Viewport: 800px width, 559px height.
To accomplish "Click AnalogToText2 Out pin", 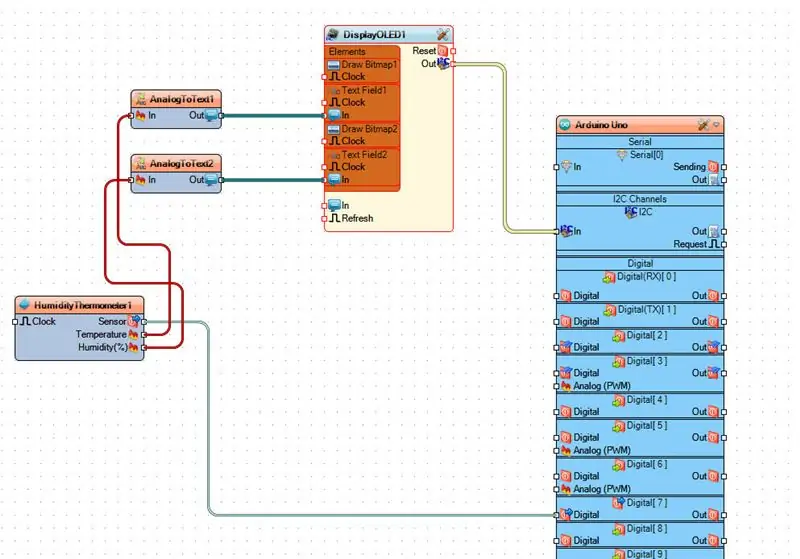I will click(221, 180).
